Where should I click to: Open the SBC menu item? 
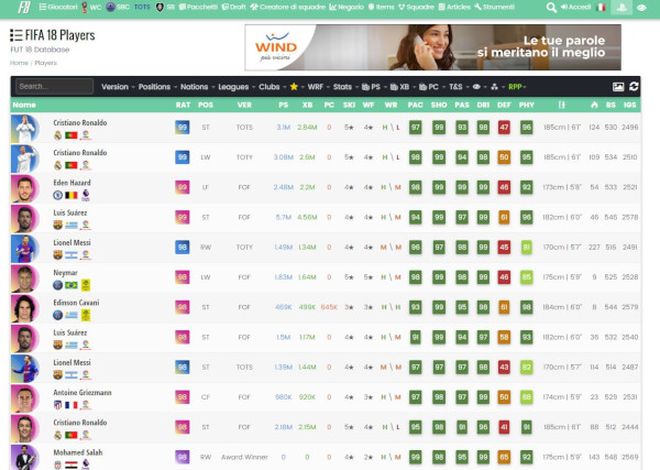tap(118, 7)
